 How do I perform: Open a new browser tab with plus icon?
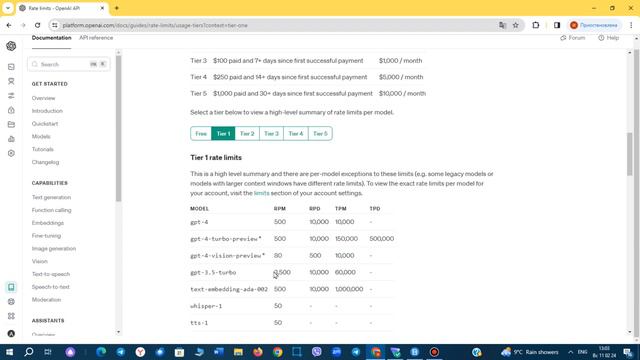(x=117, y=8)
